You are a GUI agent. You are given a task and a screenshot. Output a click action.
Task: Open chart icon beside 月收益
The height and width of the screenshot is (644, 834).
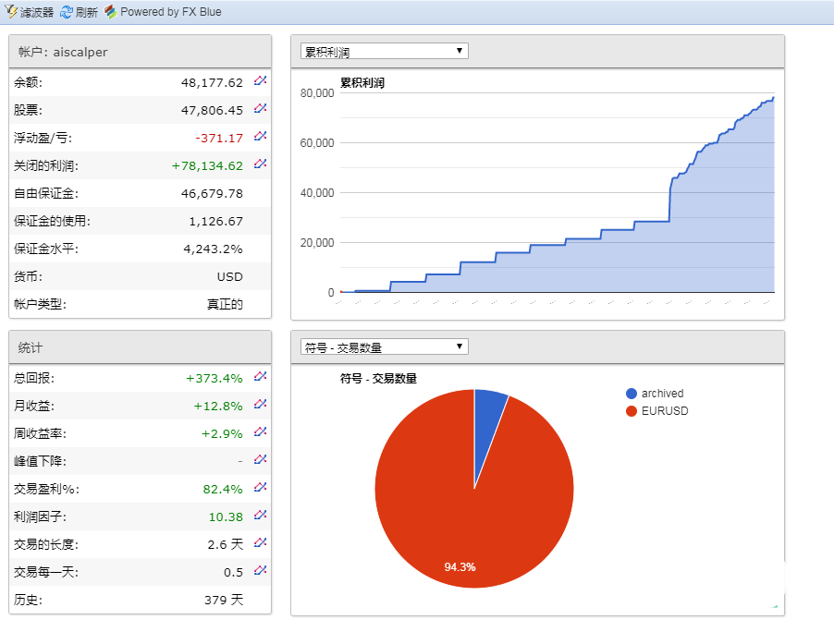(x=260, y=404)
